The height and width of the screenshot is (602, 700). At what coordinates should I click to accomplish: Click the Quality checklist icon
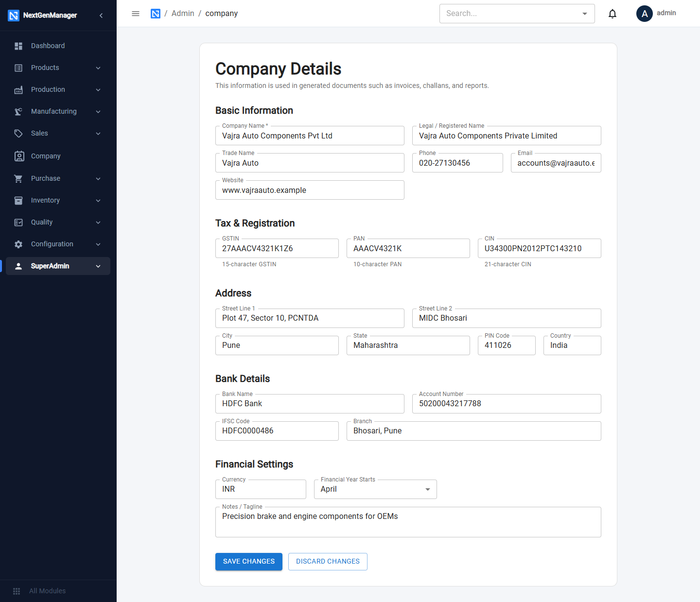18,223
